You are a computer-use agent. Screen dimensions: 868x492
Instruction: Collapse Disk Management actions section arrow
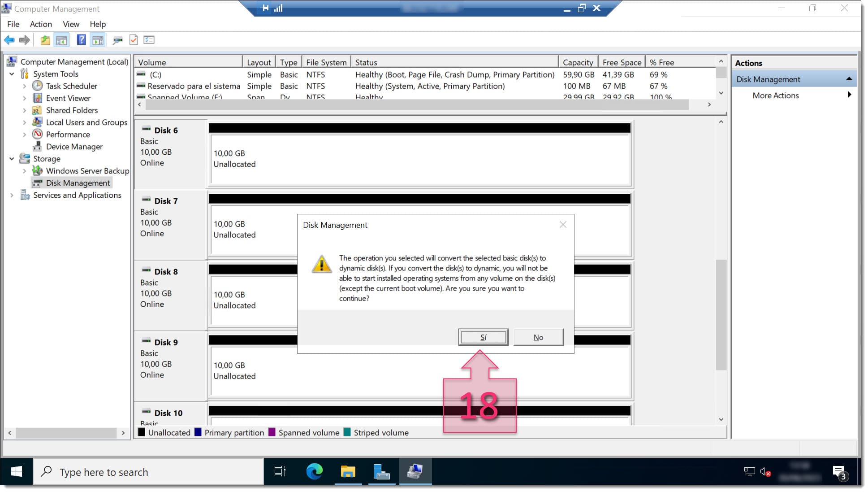coord(849,79)
